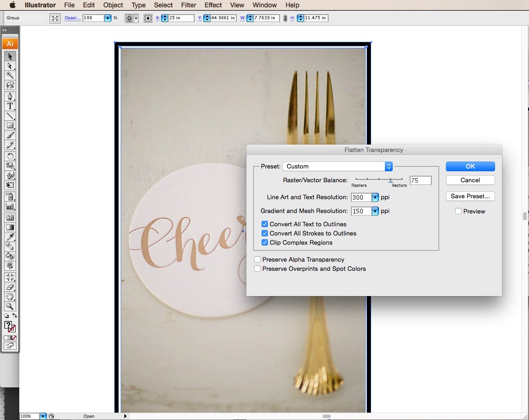The width and height of the screenshot is (529, 420).
Task: Pick the Paintbrush tool
Action: (x=10, y=134)
